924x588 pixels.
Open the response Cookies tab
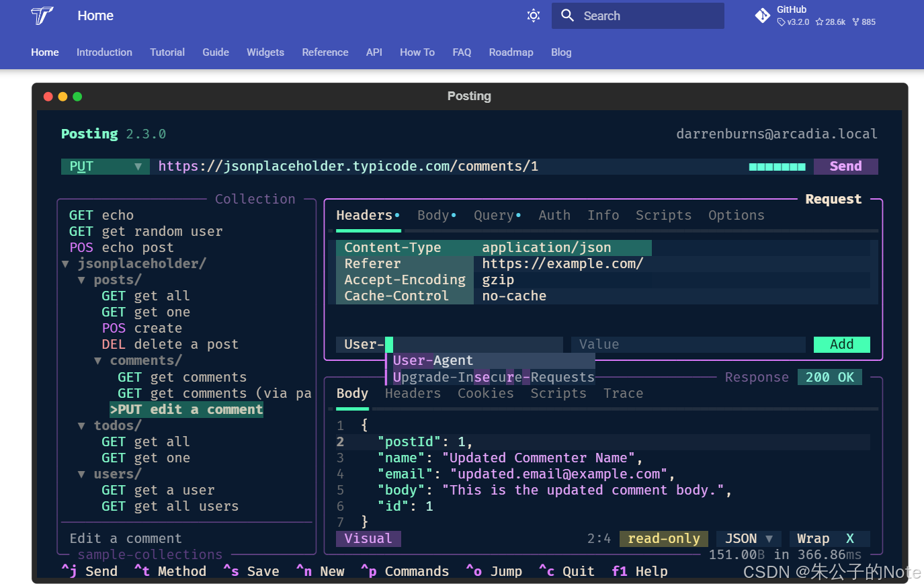[486, 394]
